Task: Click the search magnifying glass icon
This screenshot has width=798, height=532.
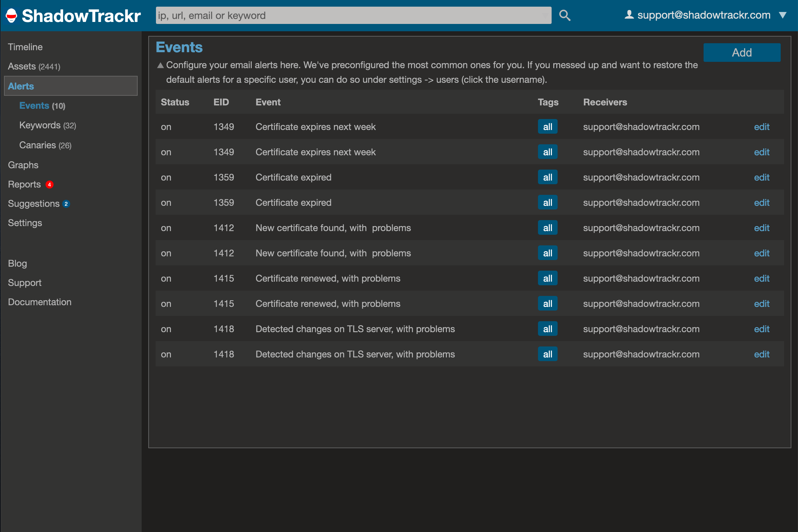Action: [564, 15]
